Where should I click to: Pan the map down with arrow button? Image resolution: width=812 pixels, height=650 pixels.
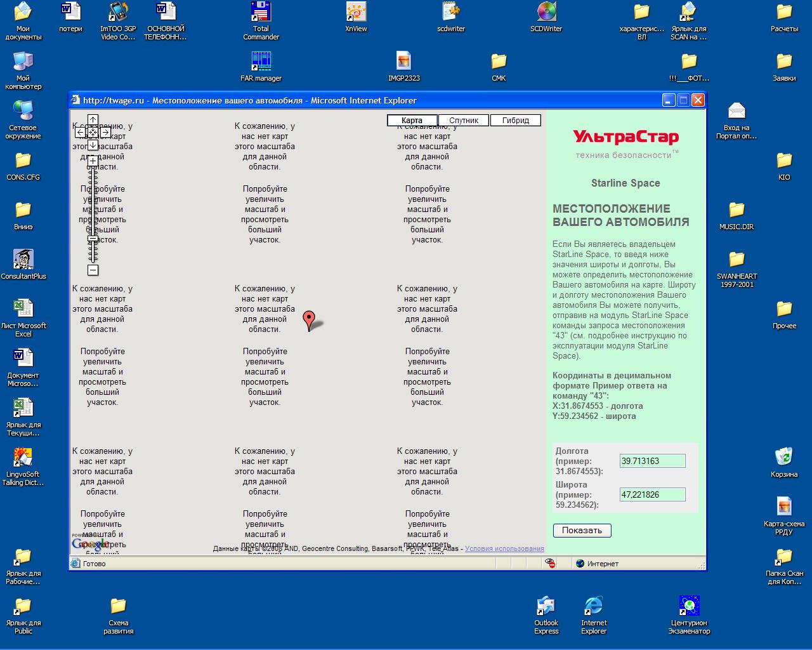pyautogui.click(x=93, y=145)
